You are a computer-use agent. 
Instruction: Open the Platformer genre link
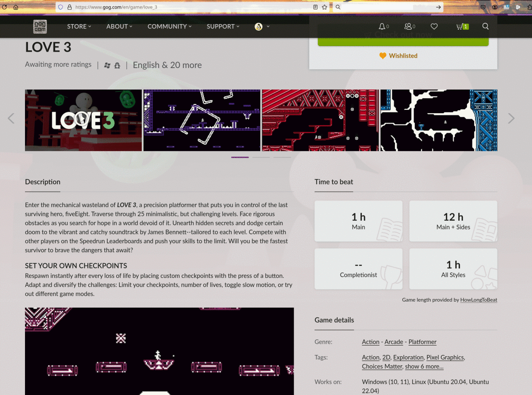click(x=422, y=342)
